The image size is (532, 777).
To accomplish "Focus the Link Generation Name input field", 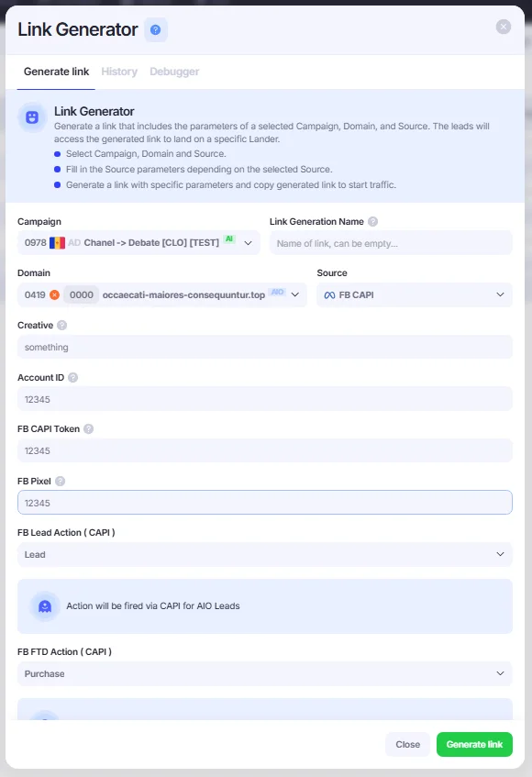I will click(391, 243).
